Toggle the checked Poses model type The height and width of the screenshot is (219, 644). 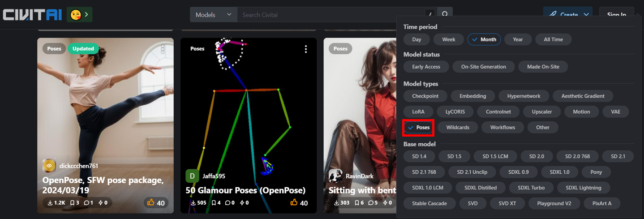[x=419, y=128]
